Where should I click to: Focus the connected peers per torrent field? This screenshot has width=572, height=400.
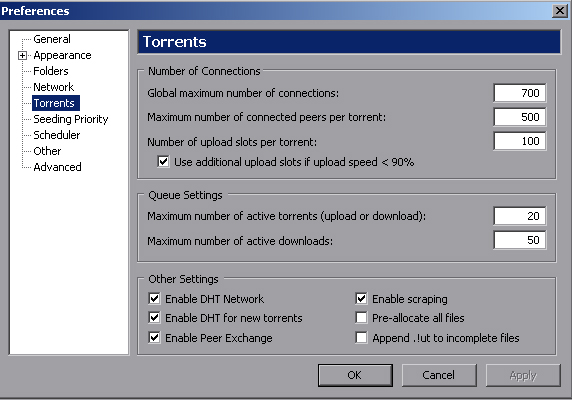[519, 117]
